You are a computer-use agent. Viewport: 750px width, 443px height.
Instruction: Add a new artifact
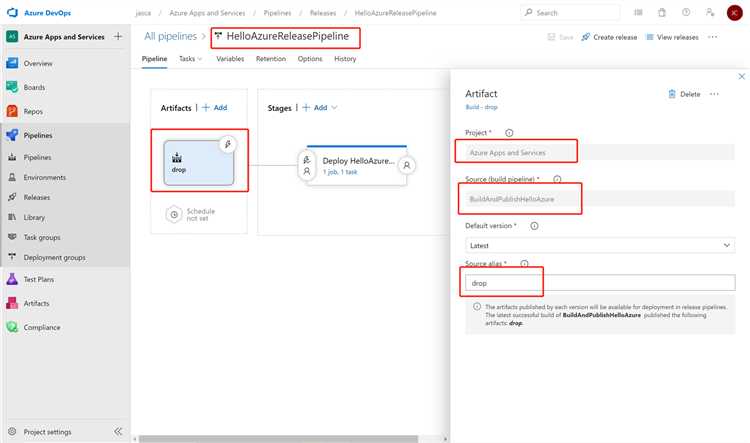tap(214, 108)
